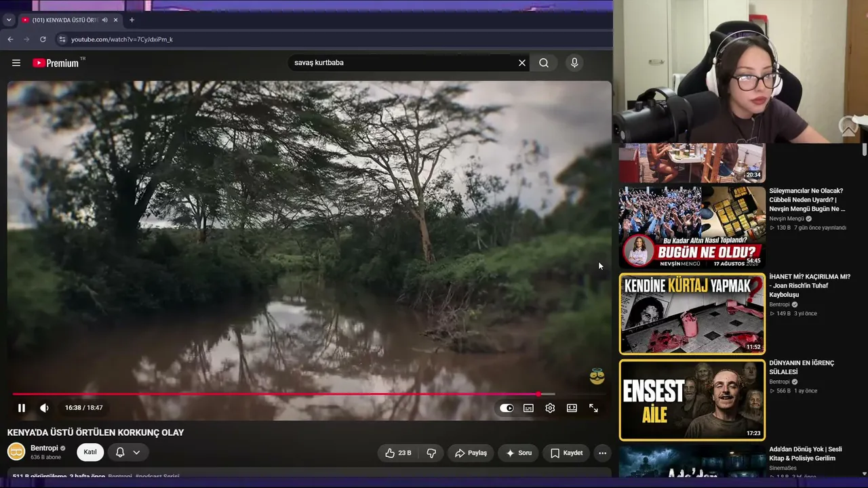Click the youtube.com address bar URL
This screenshot has width=868, height=488.
[x=122, y=39]
